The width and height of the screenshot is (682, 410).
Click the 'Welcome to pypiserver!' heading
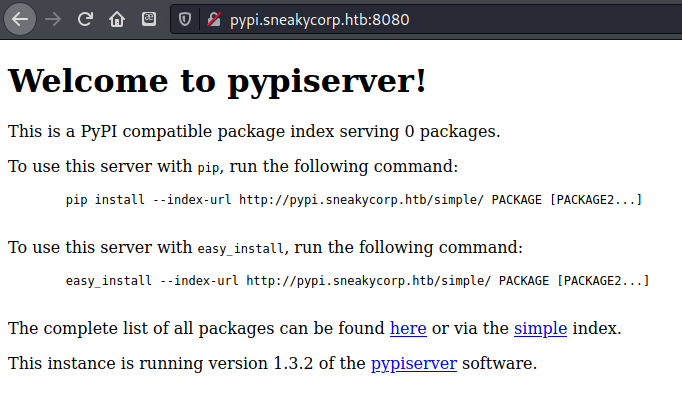click(x=217, y=81)
